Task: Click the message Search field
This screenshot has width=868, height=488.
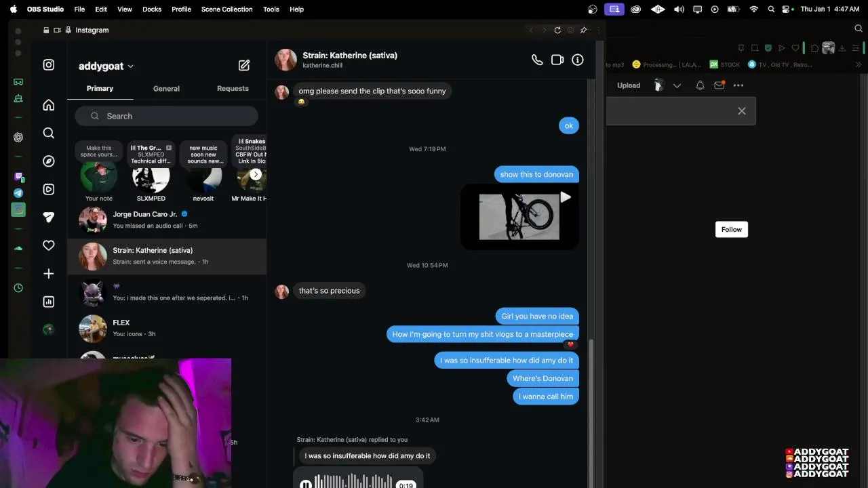Action: point(167,116)
